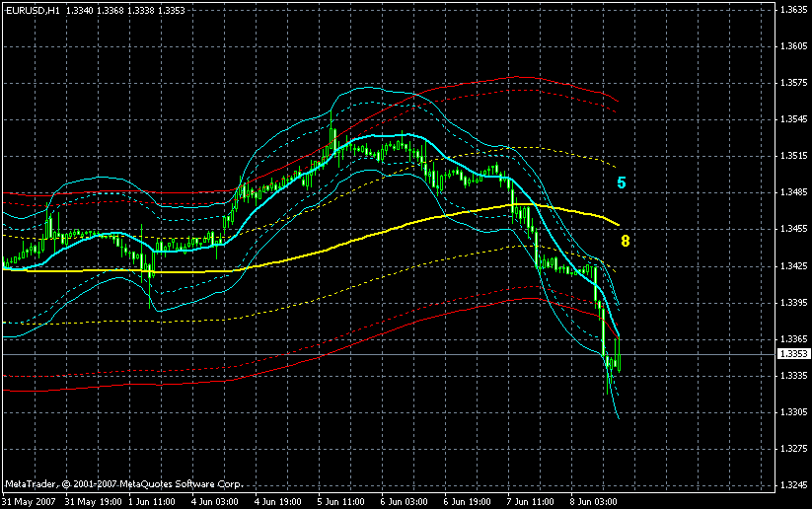The height and width of the screenshot is (509, 812).
Task: Click the 1 Jun 11:00 time label
Action: point(152,502)
